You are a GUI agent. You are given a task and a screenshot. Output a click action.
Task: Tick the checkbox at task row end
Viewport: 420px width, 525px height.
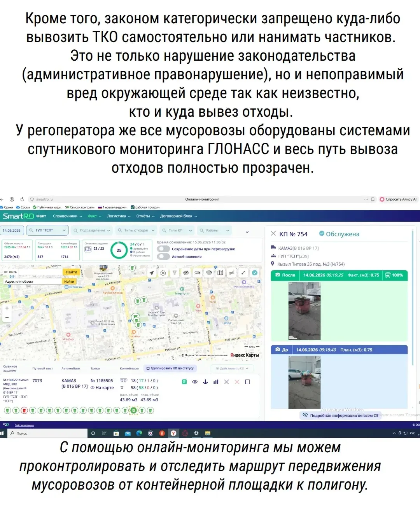tap(247, 382)
